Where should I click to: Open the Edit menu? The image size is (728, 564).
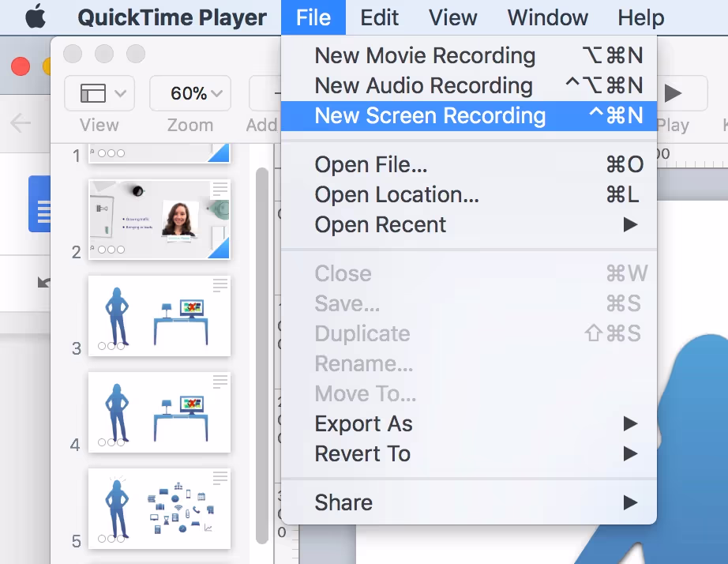379,17
